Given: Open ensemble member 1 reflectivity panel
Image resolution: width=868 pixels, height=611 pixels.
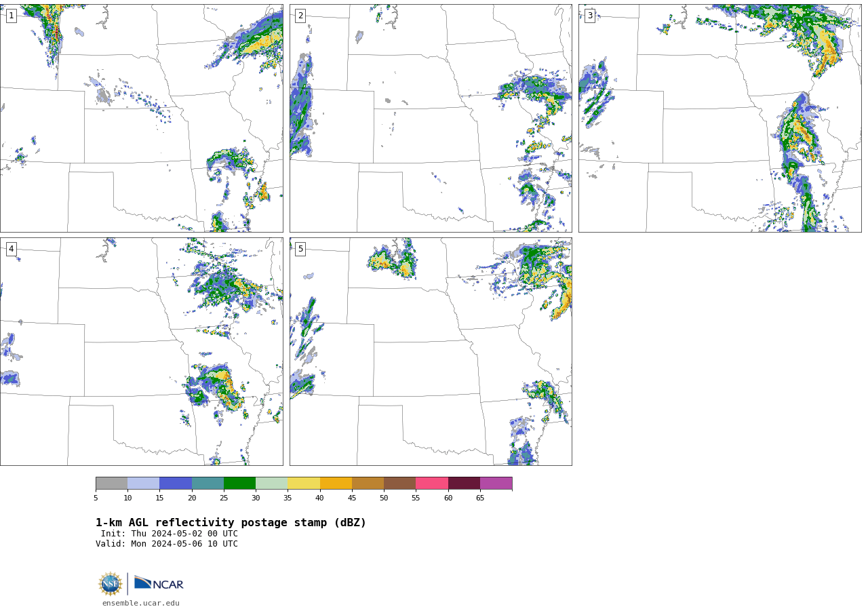Looking at the screenshot, I should tap(141, 118).
